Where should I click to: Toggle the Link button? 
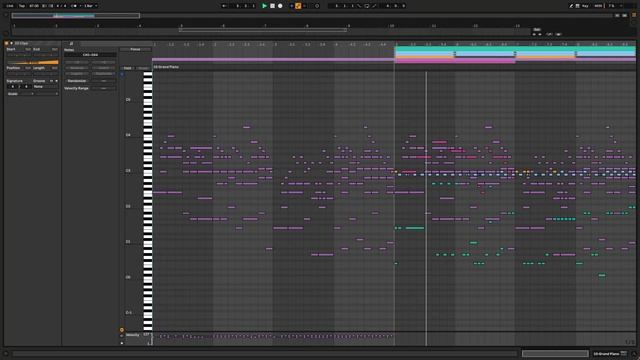tap(9, 6)
